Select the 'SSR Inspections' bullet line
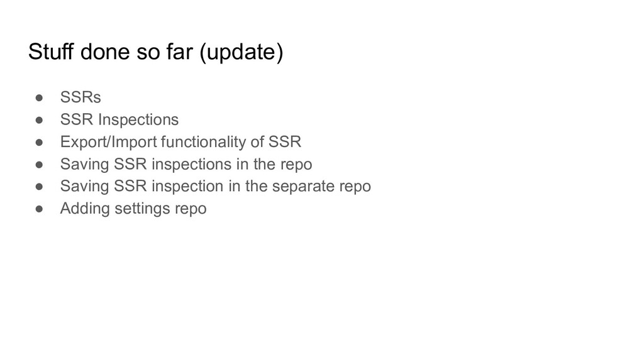 [x=119, y=119]
